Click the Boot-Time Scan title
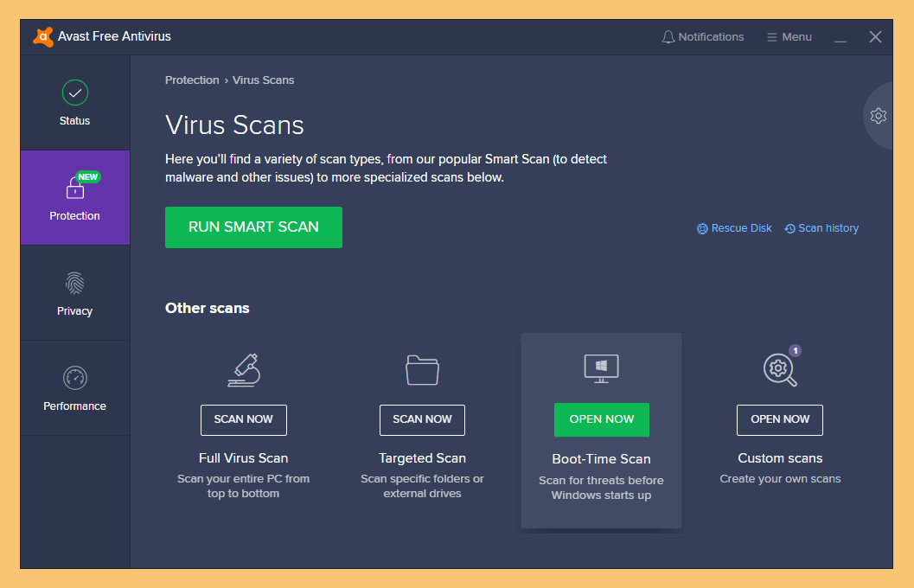 (601, 459)
